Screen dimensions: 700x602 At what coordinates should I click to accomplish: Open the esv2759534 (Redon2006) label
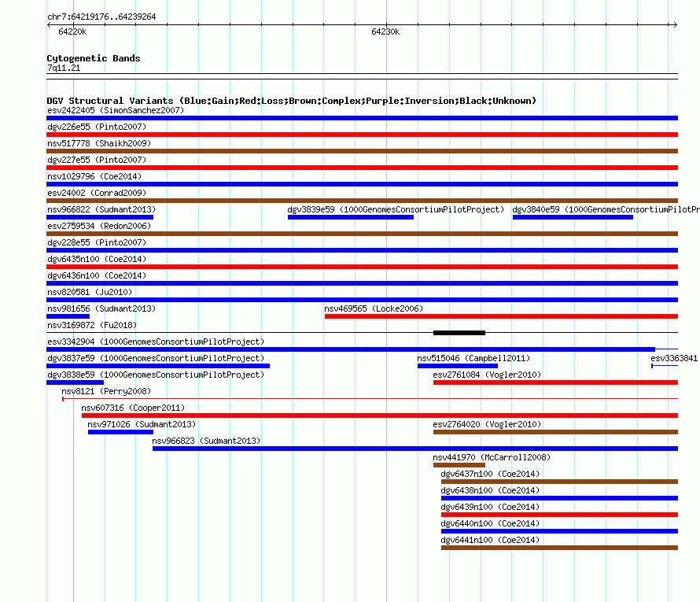[99, 226]
